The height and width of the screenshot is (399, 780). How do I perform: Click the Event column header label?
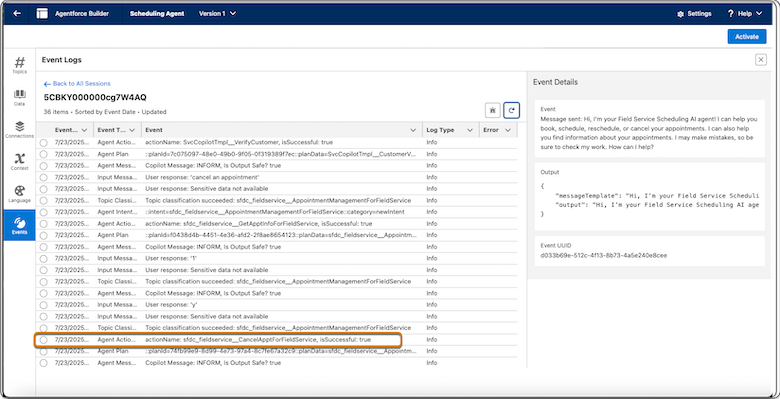coord(154,130)
